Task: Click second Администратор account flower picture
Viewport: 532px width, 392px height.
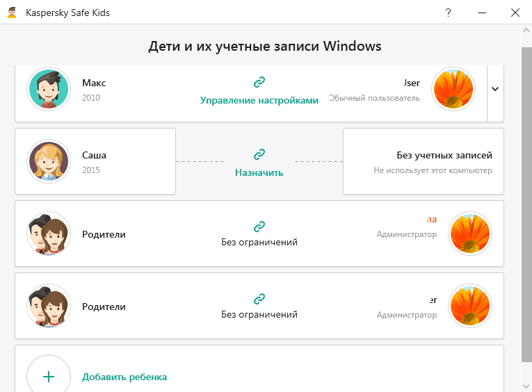Action: coord(470,306)
